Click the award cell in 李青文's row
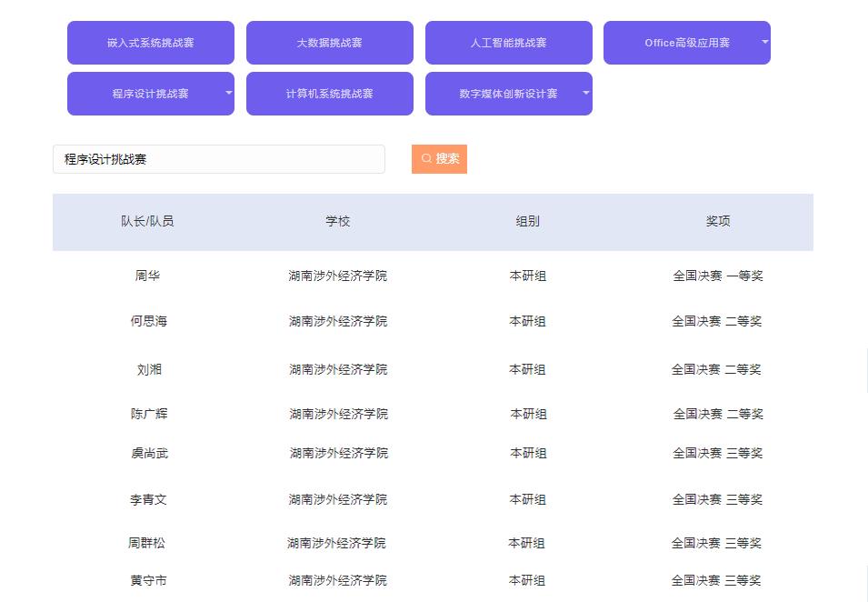This screenshot has width=868, height=602. 717,499
